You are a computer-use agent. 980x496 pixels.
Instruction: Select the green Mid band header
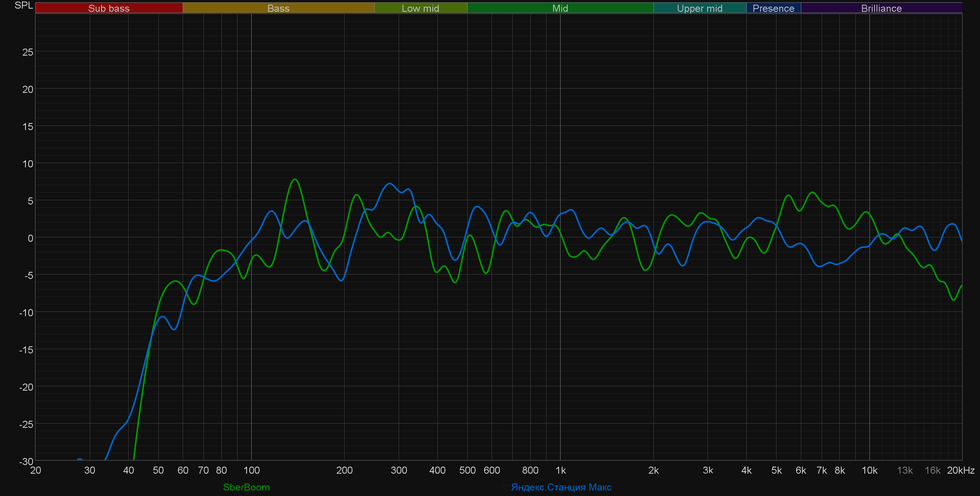pyautogui.click(x=560, y=8)
